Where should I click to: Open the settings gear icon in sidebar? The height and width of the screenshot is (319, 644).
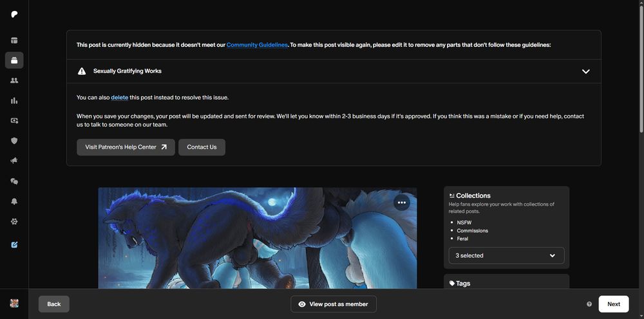click(x=14, y=221)
